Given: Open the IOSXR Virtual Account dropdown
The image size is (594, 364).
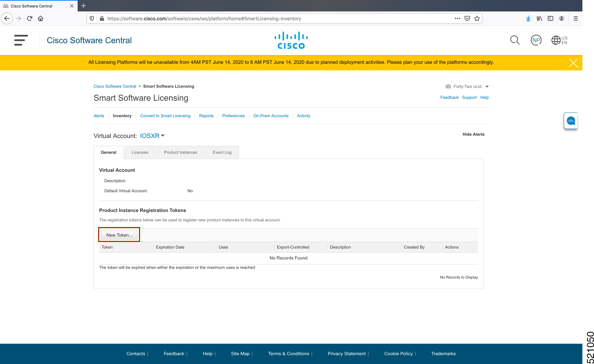Looking at the screenshot, I should (x=152, y=136).
